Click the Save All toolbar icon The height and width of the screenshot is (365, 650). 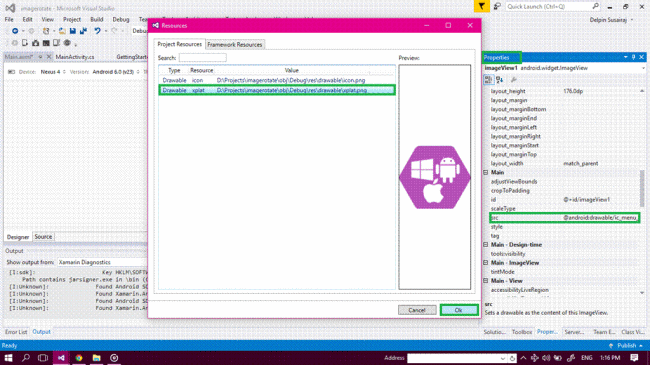(83, 31)
